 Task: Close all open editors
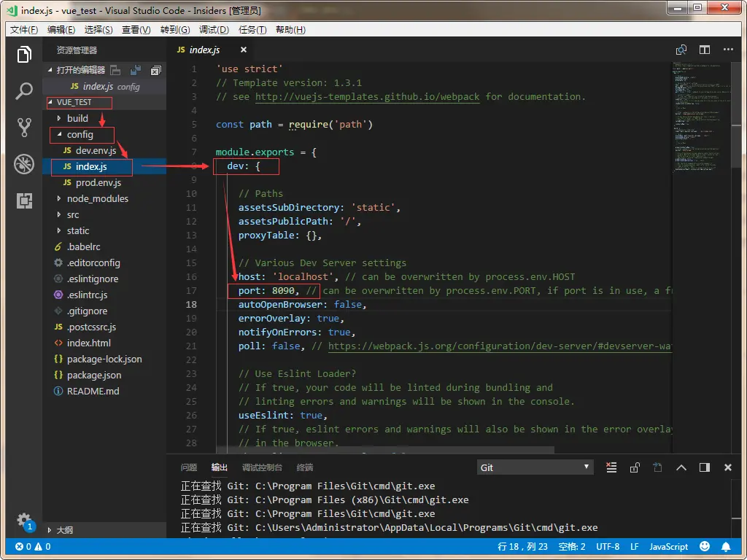tap(155, 70)
